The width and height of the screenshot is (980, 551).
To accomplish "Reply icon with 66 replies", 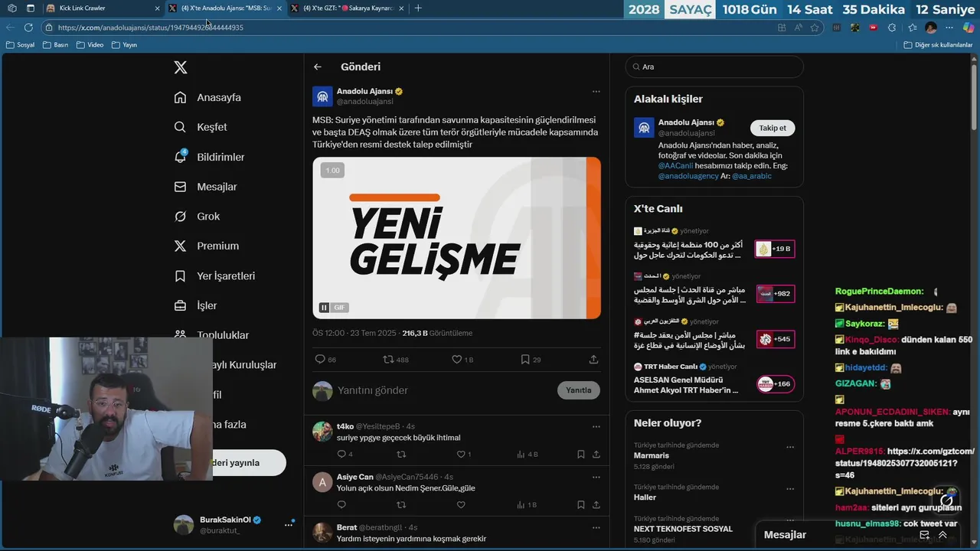I will (321, 359).
